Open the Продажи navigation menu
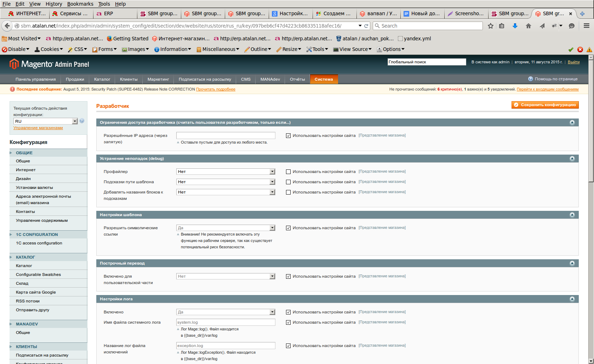594x364 pixels. pos(75,79)
